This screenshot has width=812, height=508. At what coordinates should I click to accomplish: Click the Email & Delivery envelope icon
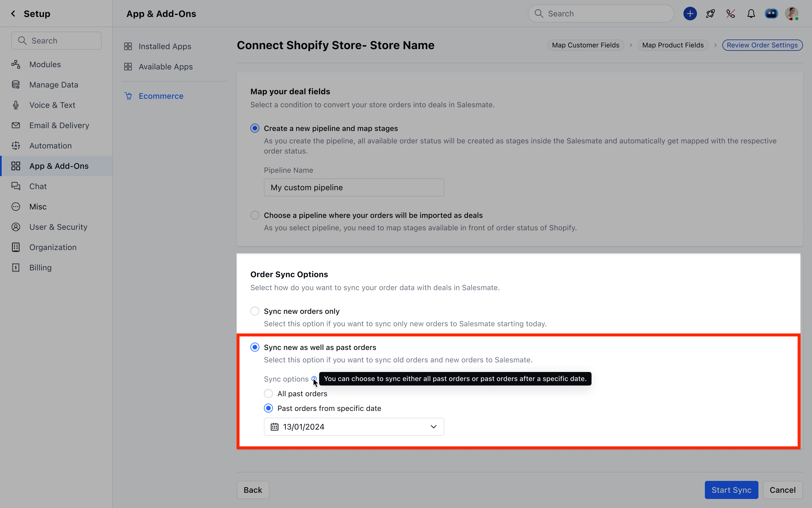click(16, 125)
